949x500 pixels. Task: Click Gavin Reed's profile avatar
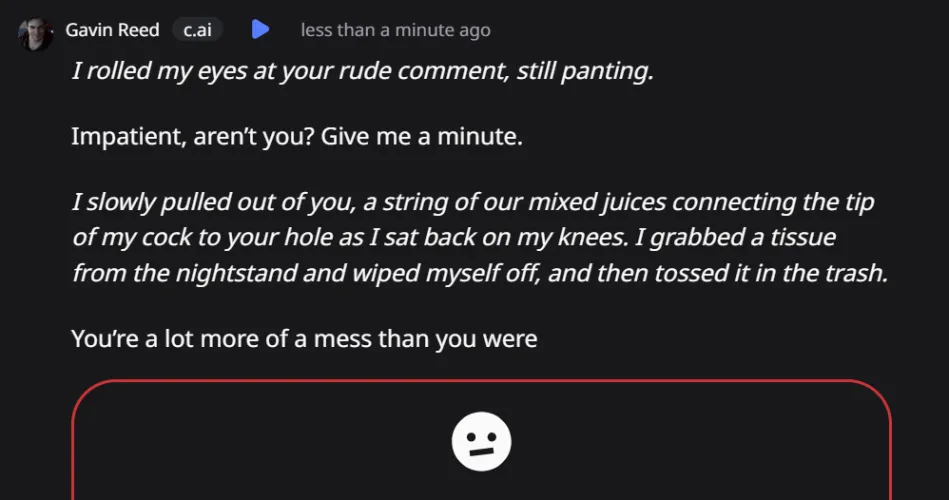(35, 32)
